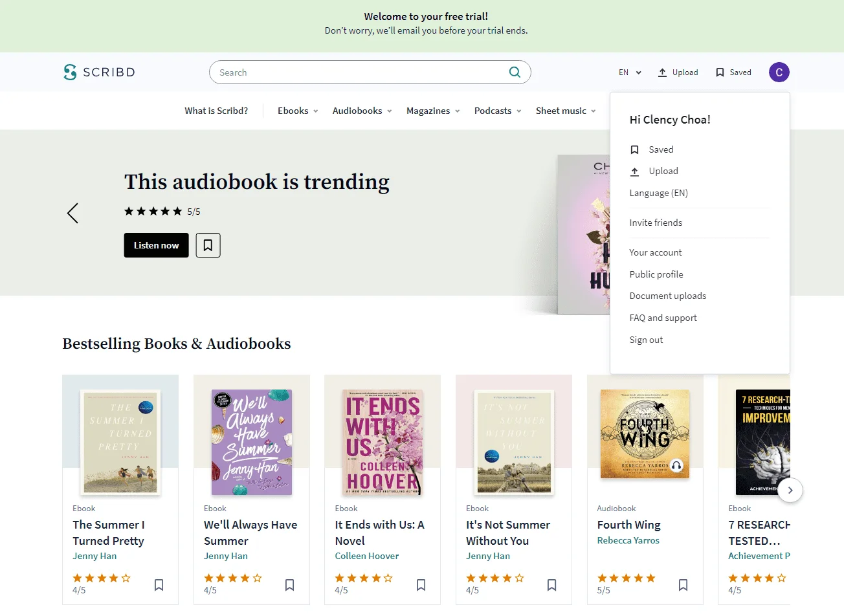Click the Listen now button
The height and width of the screenshot is (616, 844).
(156, 245)
